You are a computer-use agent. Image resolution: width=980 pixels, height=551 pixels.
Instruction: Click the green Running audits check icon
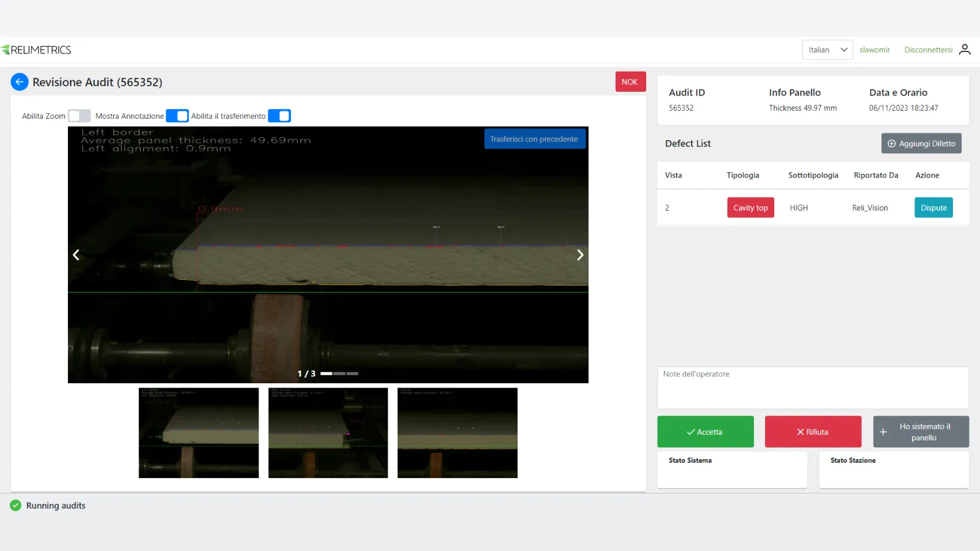16,506
